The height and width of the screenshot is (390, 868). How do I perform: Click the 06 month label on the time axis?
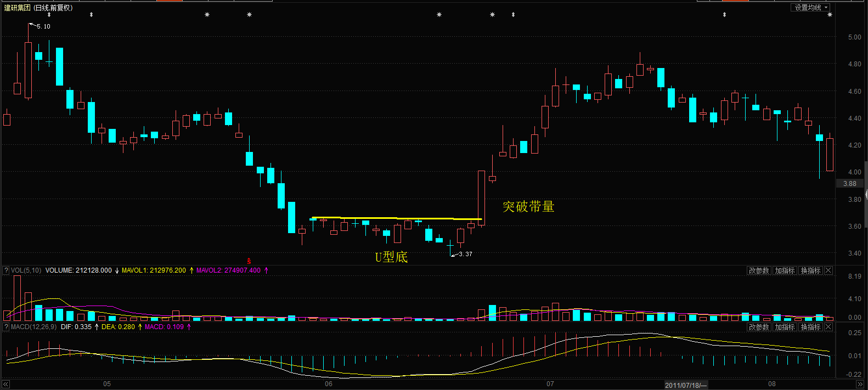(x=328, y=384)
